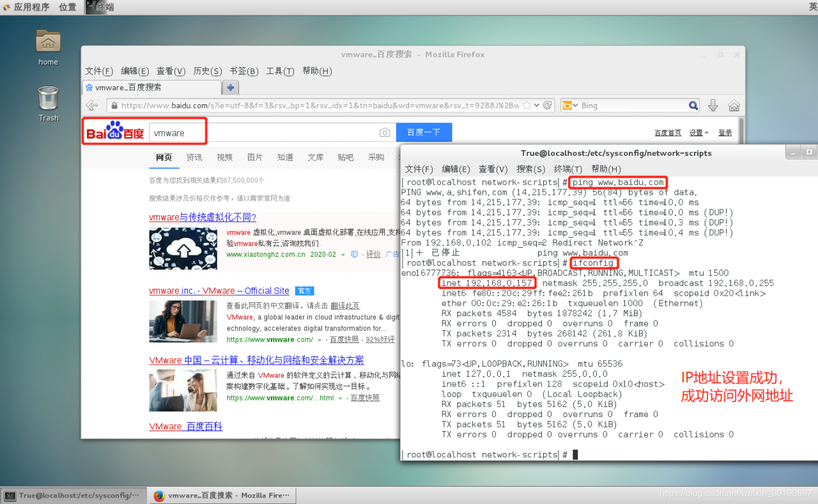Click cloud upload thumbnail of first result
Screen dimensions: 818x504
point(183,248)
